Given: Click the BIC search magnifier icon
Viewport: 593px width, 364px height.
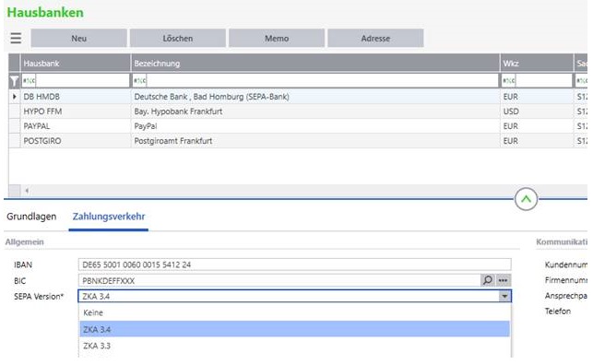Looking at the screenshot, I should tap(488, 280).
